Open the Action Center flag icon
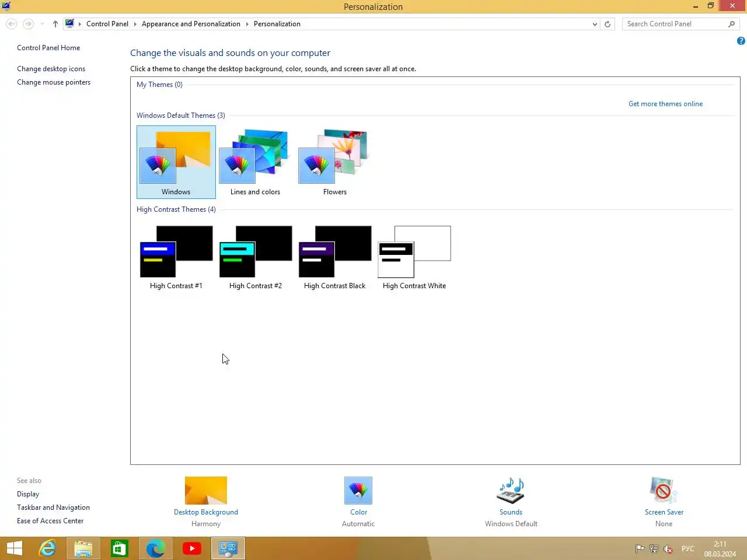Image resolution: width=747 pixels, height=560 pixels. pyautogui.click(x=640, y=549)
